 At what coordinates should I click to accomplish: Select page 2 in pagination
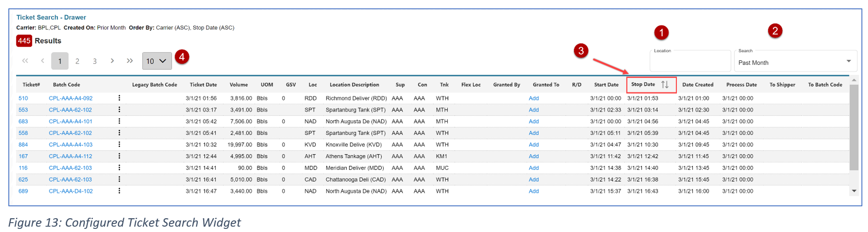pos(77,61)
